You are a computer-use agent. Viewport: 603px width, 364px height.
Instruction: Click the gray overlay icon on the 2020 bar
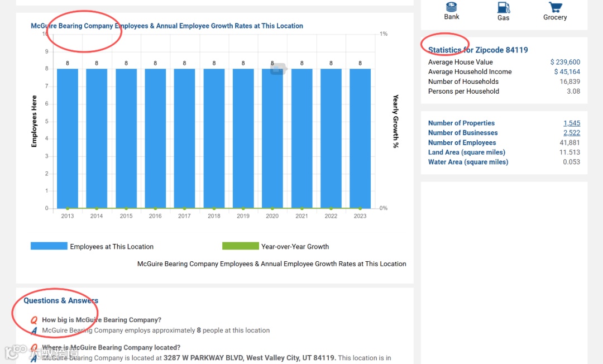[278, 69]
